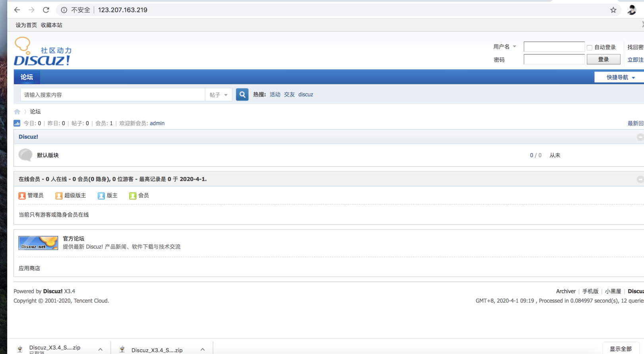Open the 默认版块 forum bubble icon
Screen dimensions: 644x354
coord(25,155)
